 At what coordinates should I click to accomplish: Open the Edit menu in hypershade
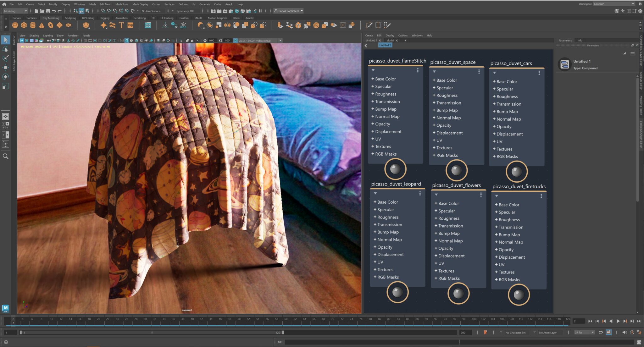tap(379, 35)
